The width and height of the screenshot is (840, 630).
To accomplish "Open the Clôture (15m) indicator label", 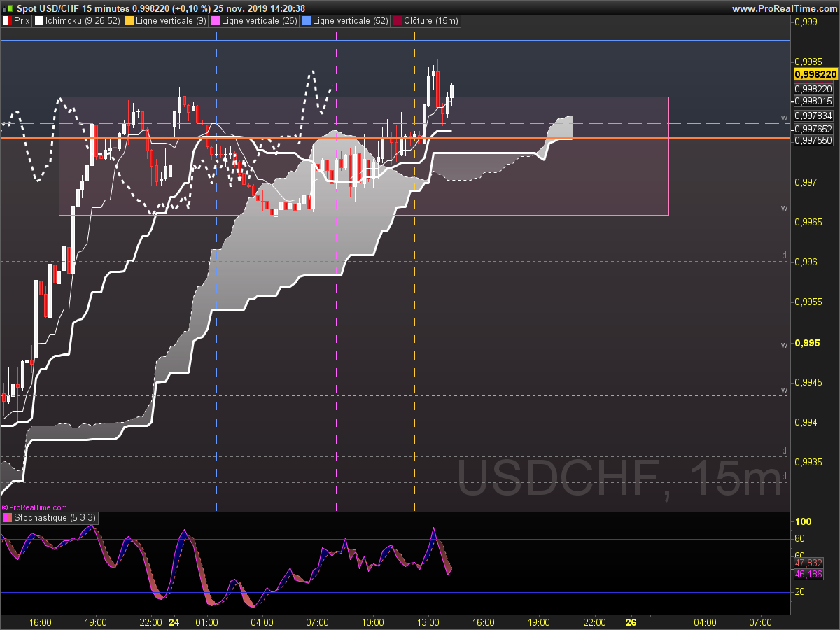I will point(431,21).
